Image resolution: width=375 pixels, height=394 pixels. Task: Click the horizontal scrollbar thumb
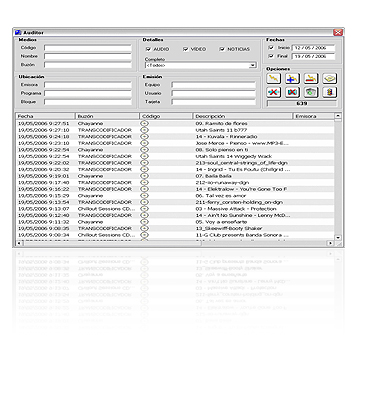112,243
